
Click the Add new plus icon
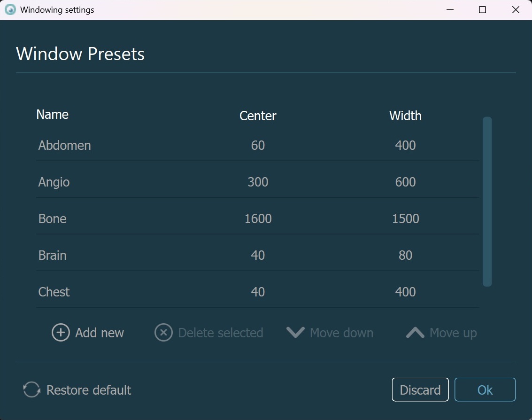(61, 333)
